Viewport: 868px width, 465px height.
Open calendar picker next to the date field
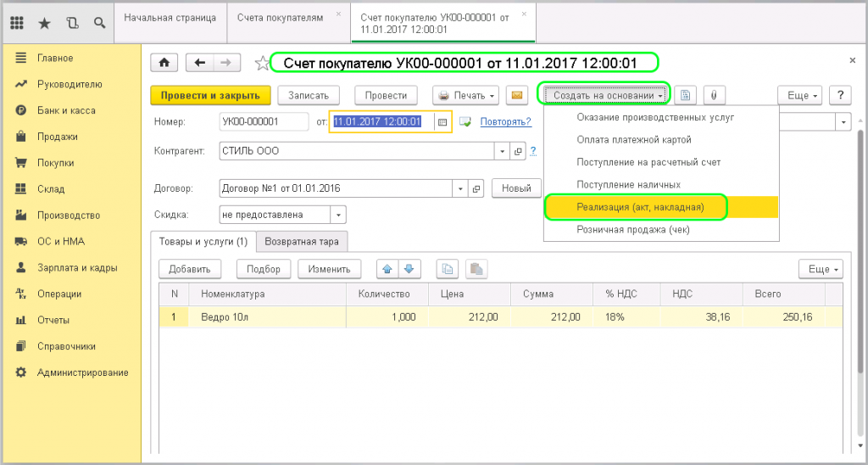point(442,122)
